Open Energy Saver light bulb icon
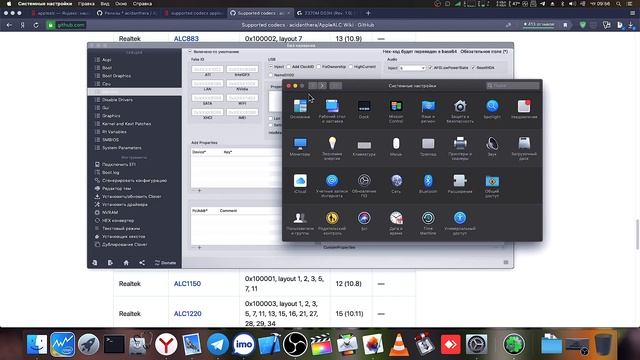Screen dimensions: 640x360 click(332, 144)
